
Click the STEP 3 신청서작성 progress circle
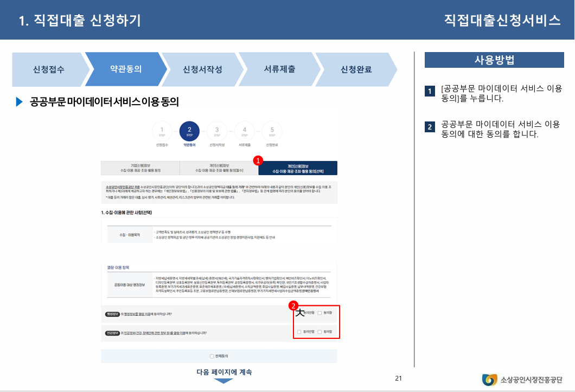pyautogui.click(x=216, y=130)
